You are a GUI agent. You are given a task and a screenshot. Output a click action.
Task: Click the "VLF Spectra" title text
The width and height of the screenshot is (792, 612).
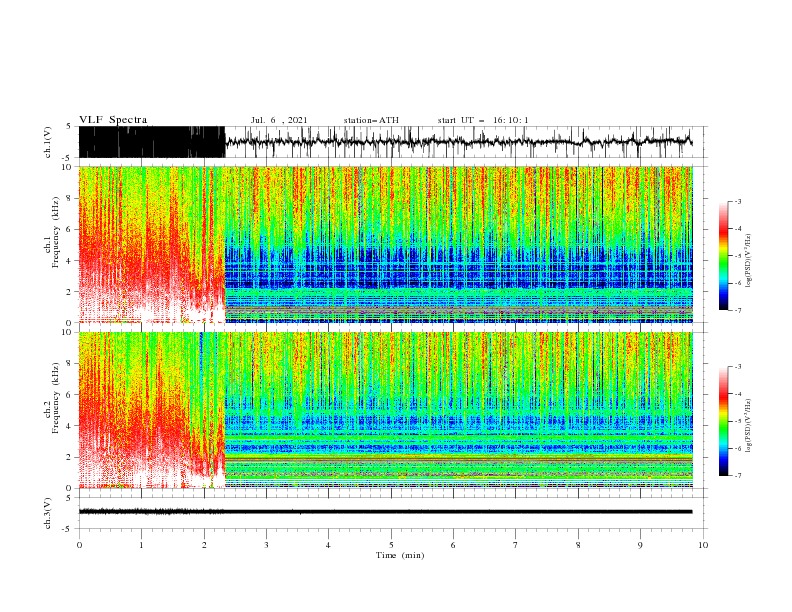[x=113, y=120]
